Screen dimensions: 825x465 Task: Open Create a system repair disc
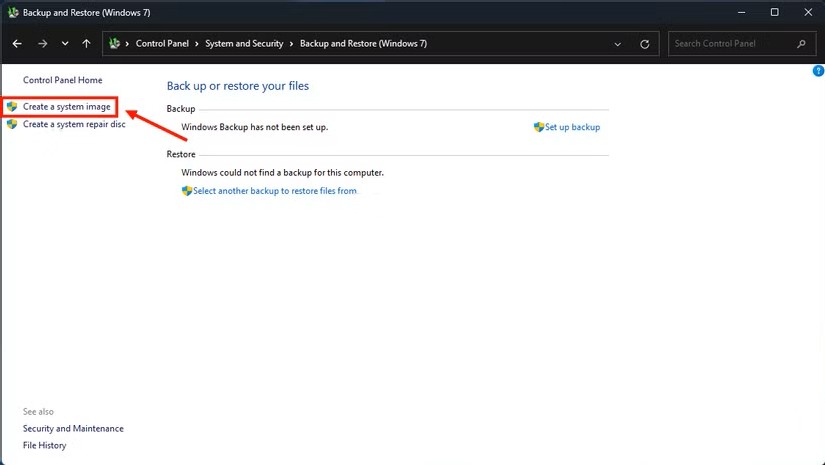(x=73, y=125)
